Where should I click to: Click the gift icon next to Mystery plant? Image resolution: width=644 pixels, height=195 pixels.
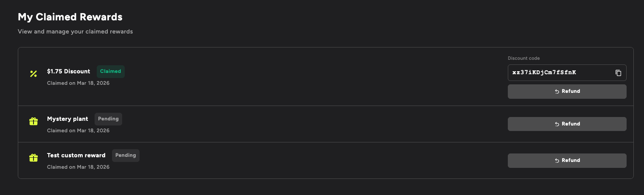[34, 122]
